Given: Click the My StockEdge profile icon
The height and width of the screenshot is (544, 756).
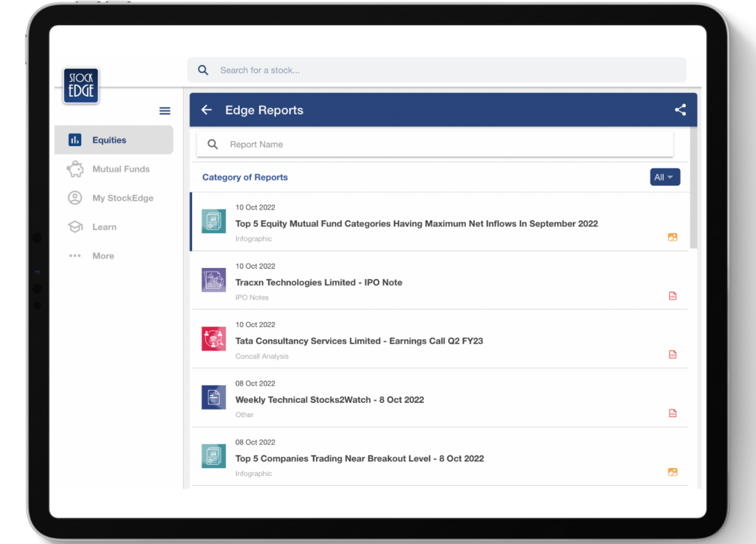Looking at the screenshot, I should coord(75,198).
